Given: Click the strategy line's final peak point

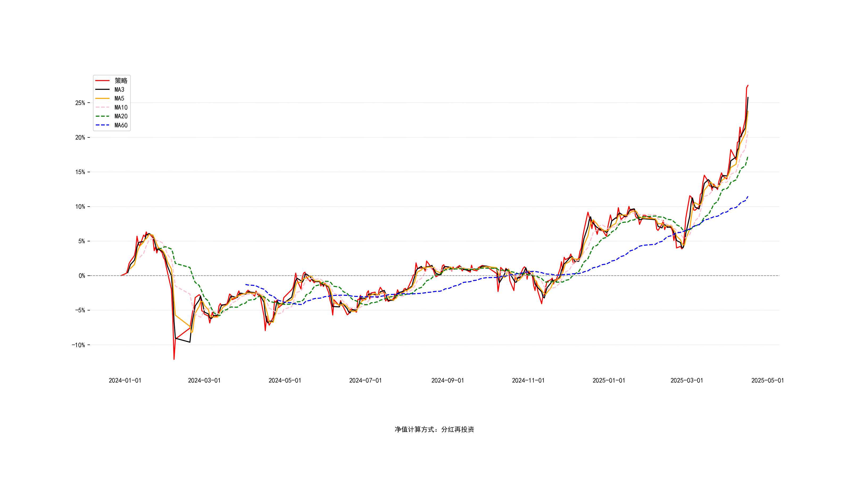Looking at the screenshot, I should 748,86.
